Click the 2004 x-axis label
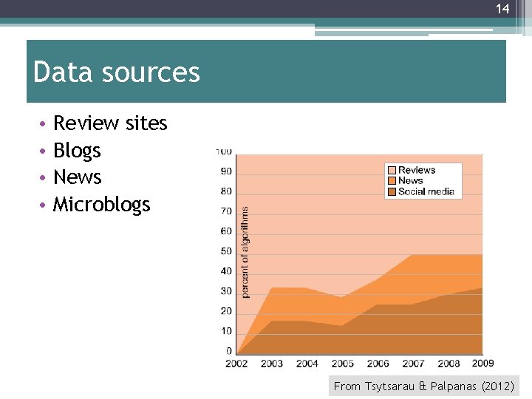This screenshot has height=399, width=532. coord(307,364)
